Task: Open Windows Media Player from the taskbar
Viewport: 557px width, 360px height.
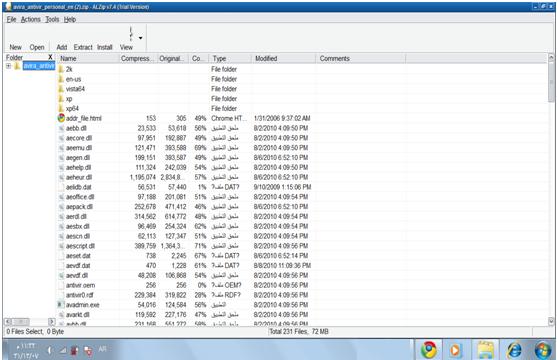Action: (455, 350)
